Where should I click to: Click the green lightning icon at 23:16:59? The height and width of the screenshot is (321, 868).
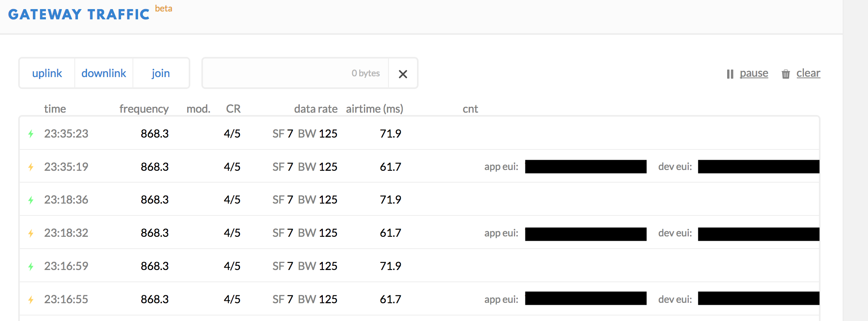coord(31,267)
